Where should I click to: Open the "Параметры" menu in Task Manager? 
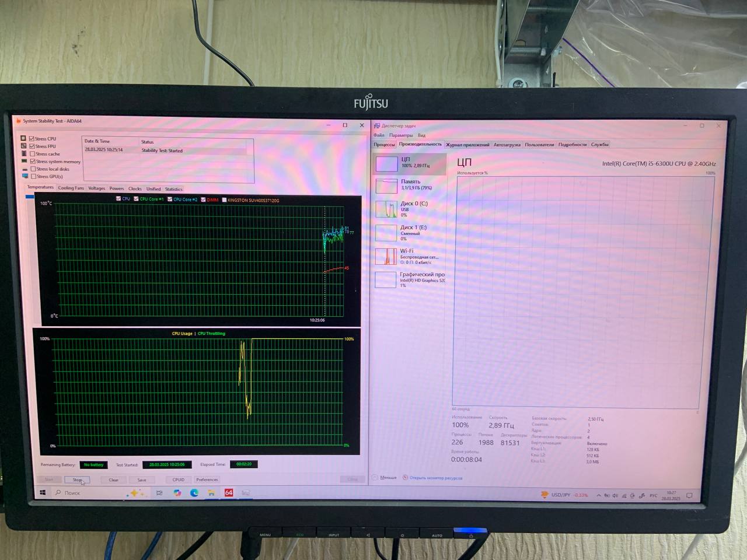[400, 135]
